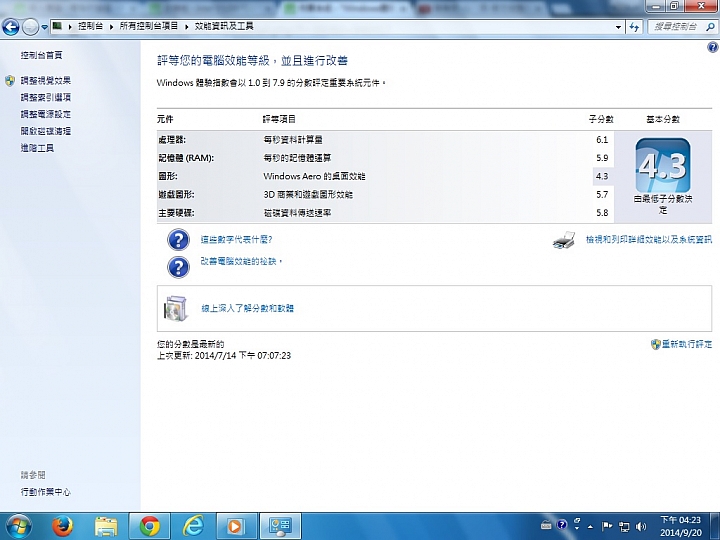Open the recent pages dropdown arrow

coord(45,27)
